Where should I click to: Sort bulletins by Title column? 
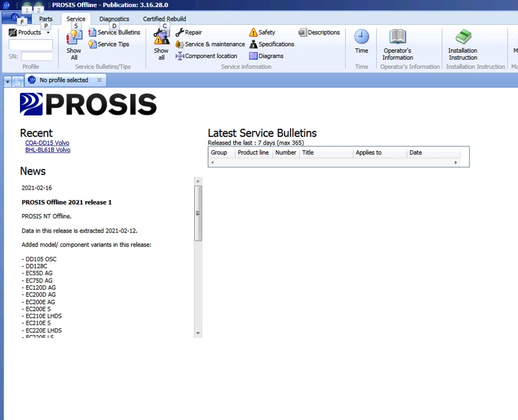(326, 152)
